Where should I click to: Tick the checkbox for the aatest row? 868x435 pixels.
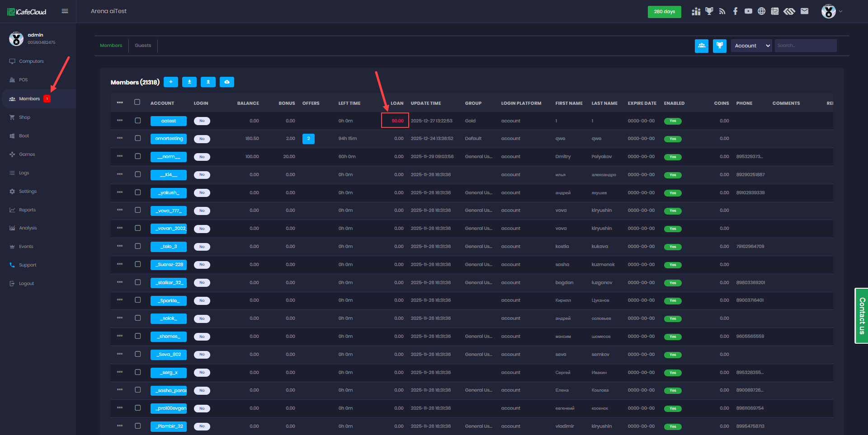click(x=138, y=121)
